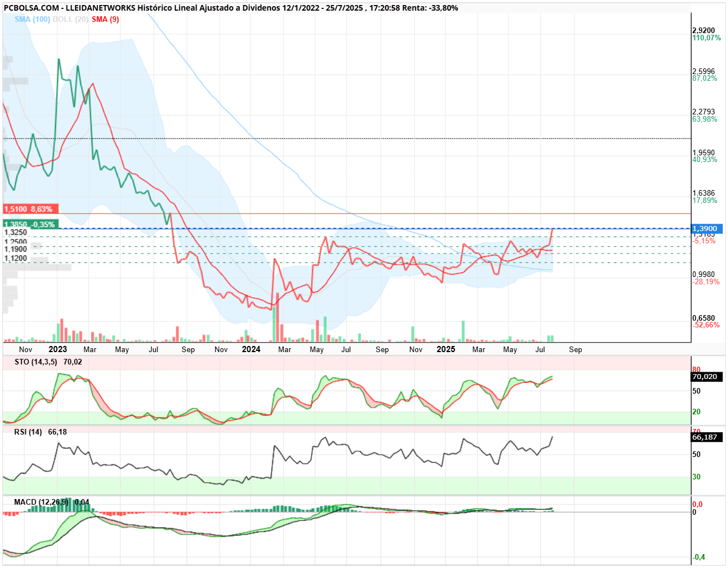Click the 63,98% percentage label
The width and height of the screenshot is (728, 568).
pyautogui.click(x=704, y=119)
